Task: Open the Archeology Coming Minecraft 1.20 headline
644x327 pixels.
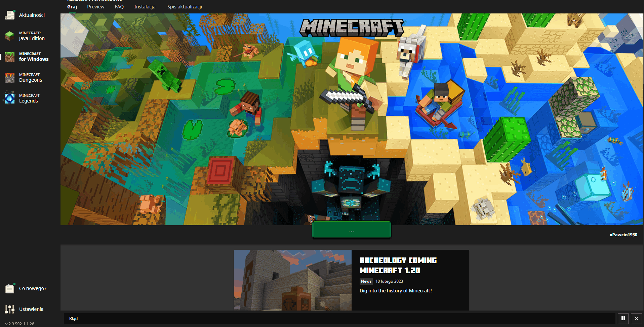Action: (x=398, y=265)
